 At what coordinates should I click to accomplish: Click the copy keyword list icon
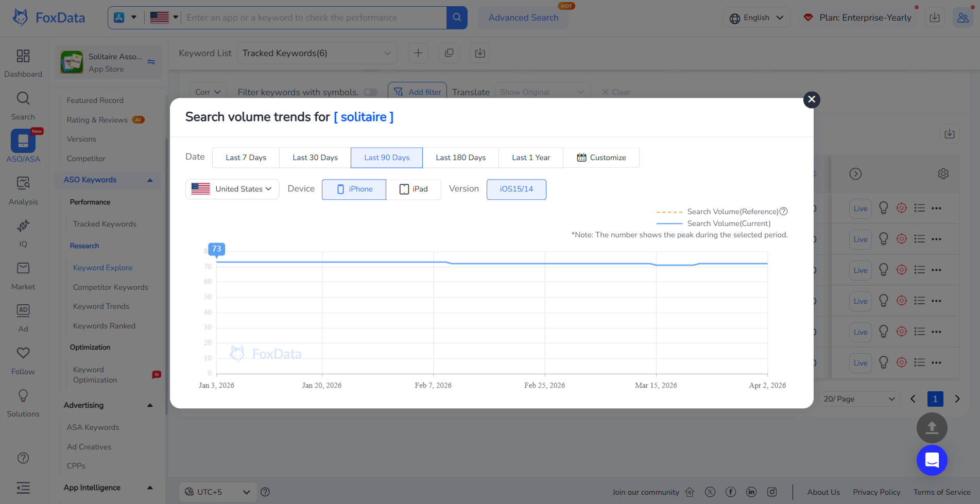[449, 53]
